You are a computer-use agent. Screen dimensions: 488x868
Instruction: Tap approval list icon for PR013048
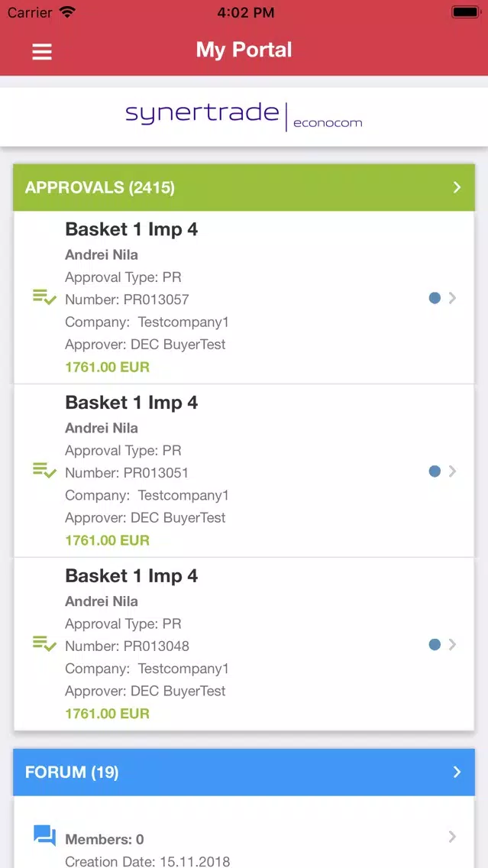pyautogui.click(x=44, y=644)
